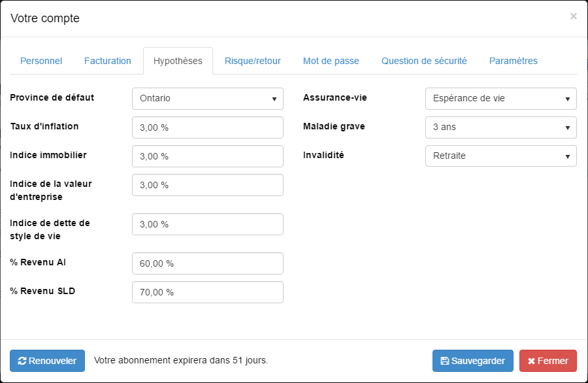588x383 pixels.
Task: Focus the Indice immobilier field
Action: pos(208,156)
